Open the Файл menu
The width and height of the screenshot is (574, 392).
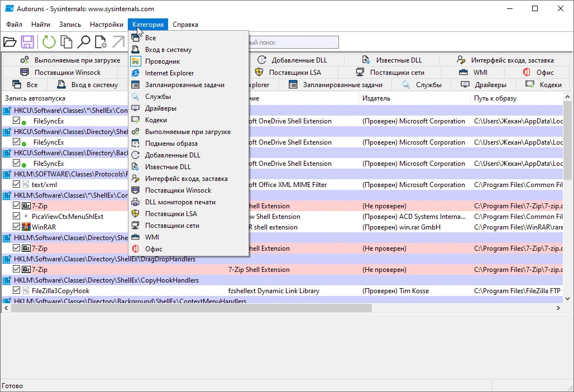point(15,25)
